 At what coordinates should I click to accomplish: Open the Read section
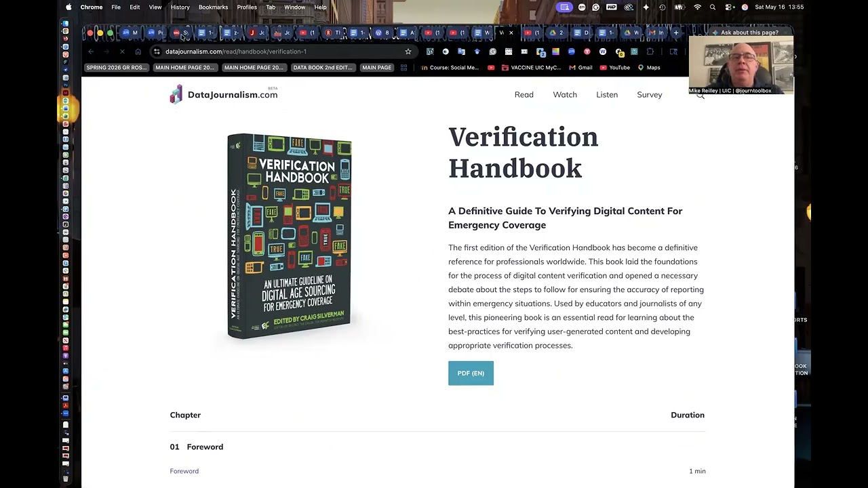[x=524, y=95]
